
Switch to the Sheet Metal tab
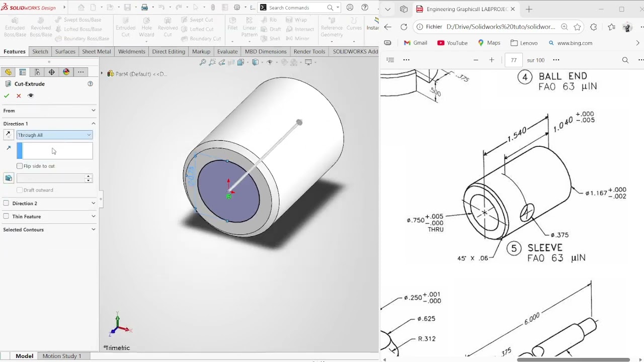(97, 51)
